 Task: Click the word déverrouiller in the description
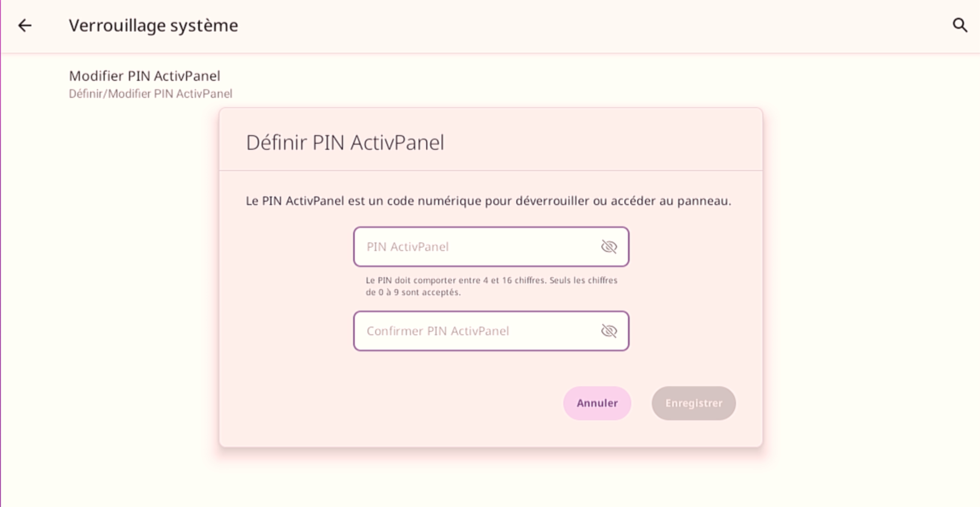point(552,201)
